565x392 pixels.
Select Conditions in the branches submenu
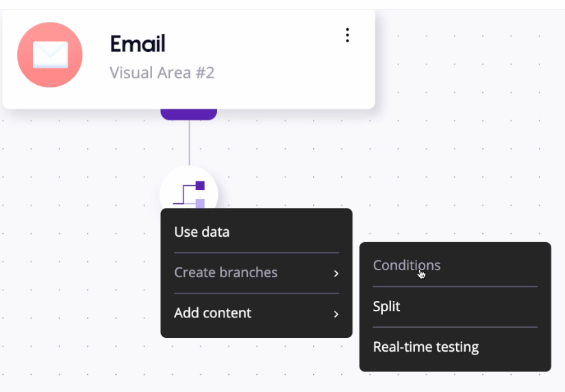pos(407,265)
